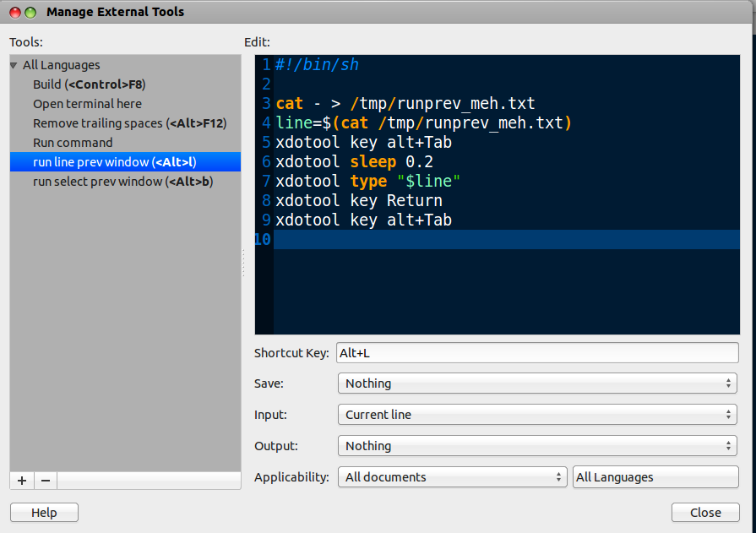Click the Close button
Viewport: 756px width, 533px height.
coord(705,512)
